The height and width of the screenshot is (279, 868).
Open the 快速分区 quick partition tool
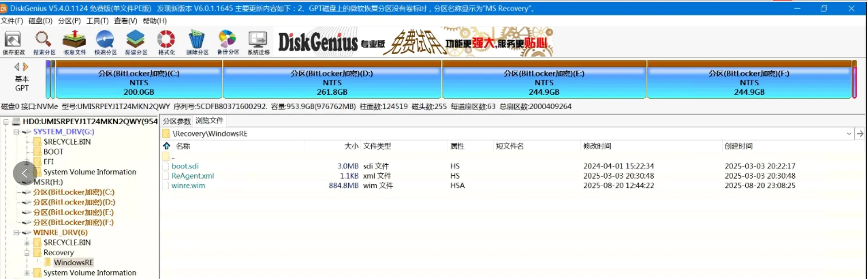(x=105, y=43)
